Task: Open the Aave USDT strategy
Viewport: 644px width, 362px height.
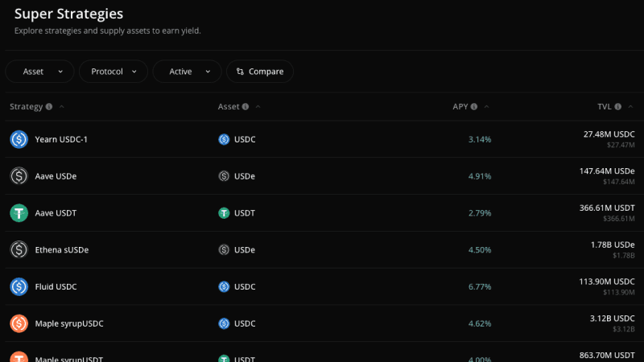Action: [x=56, y=213]
